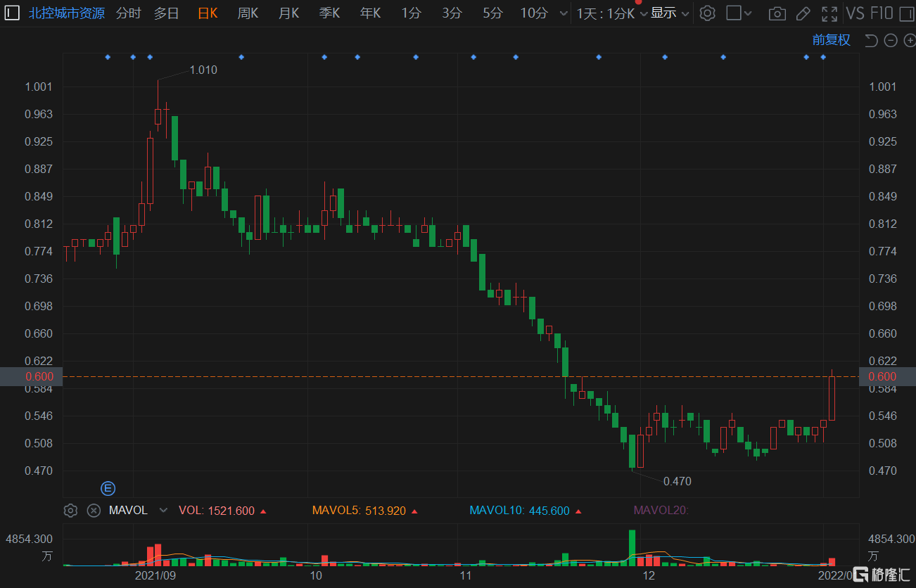This screenshot has height=588, width=916.
Task: Switch to the 3分 three-minute tab
Action: coord(452,13)
